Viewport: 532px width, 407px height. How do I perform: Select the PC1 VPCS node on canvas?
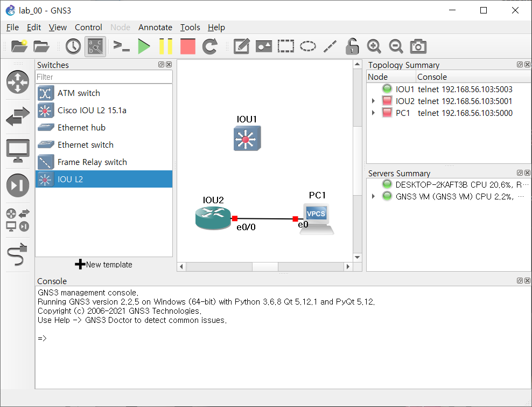pos(317,219)
